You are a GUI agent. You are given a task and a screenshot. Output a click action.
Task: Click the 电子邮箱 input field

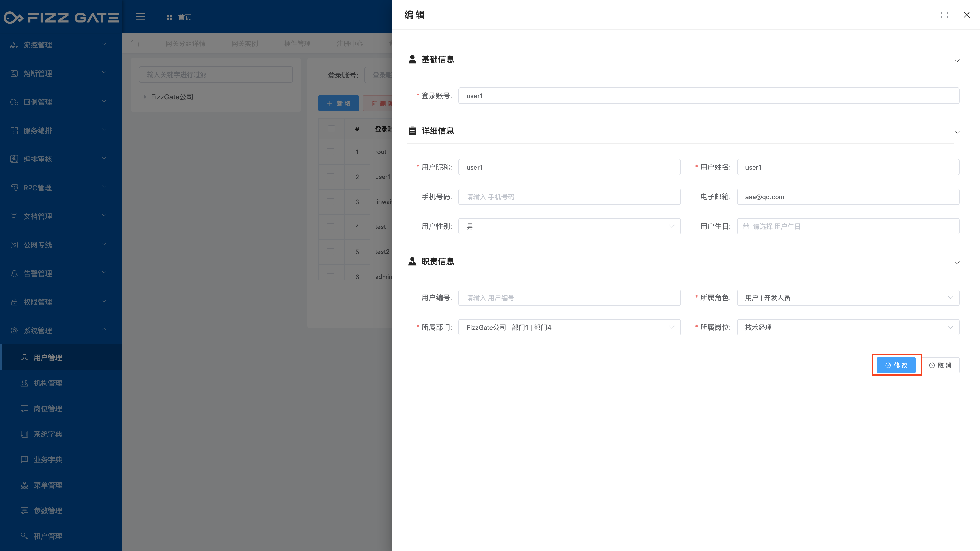(x=848, y=197)
